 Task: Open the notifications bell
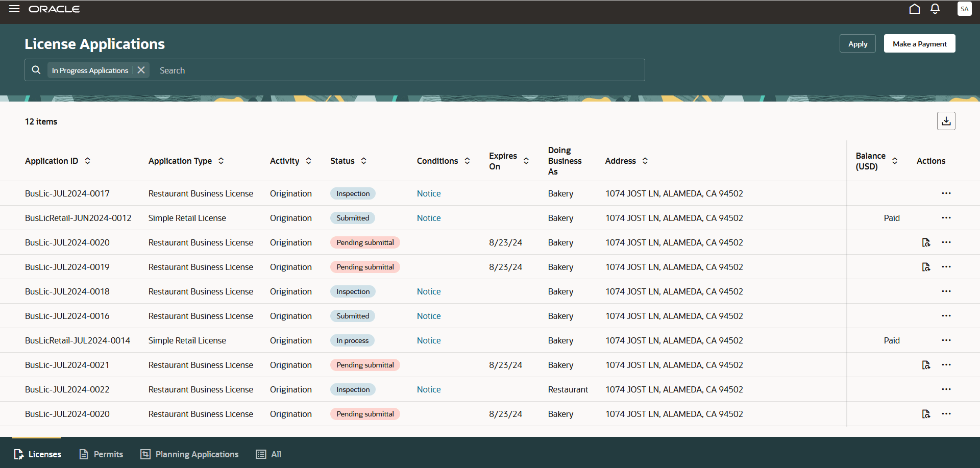[x=935, y=9]
